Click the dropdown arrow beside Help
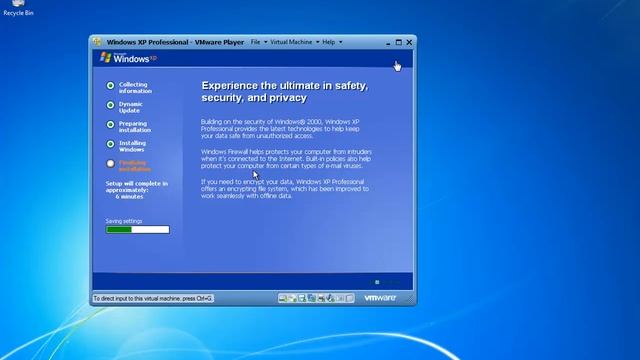Screen dimensions: 640x360 pos(340,42)
